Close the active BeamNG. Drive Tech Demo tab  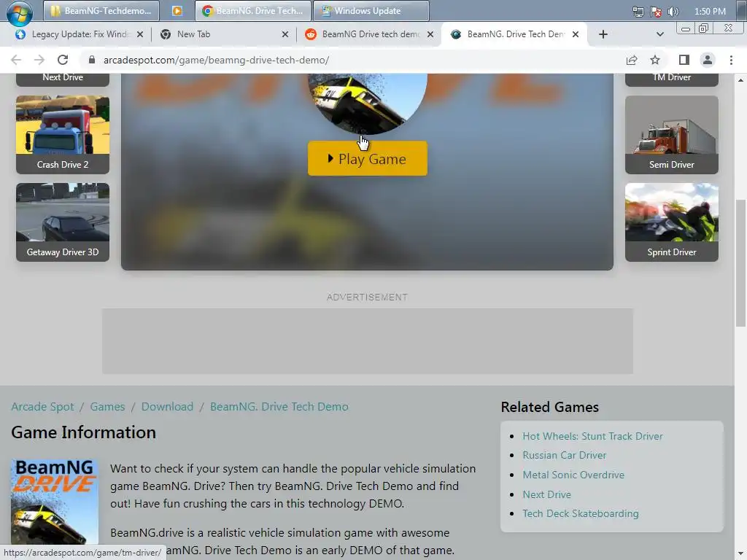coord(576,34)
